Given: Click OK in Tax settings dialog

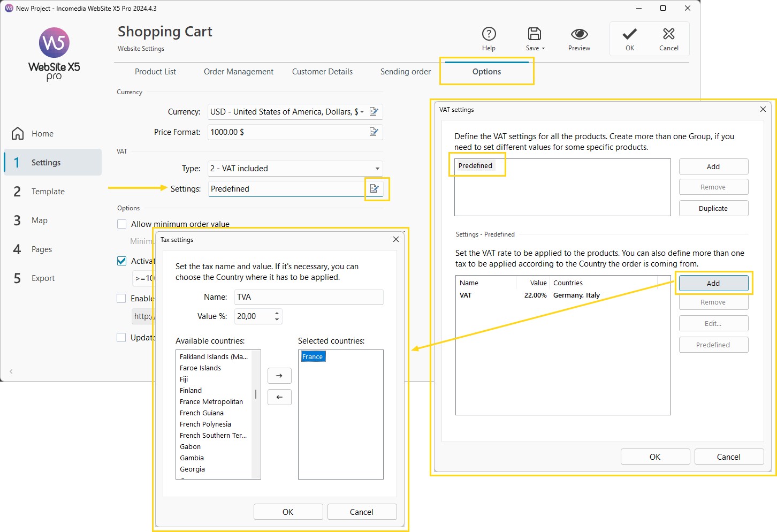Looking at the screenshot, I should (x=288, y=512).
